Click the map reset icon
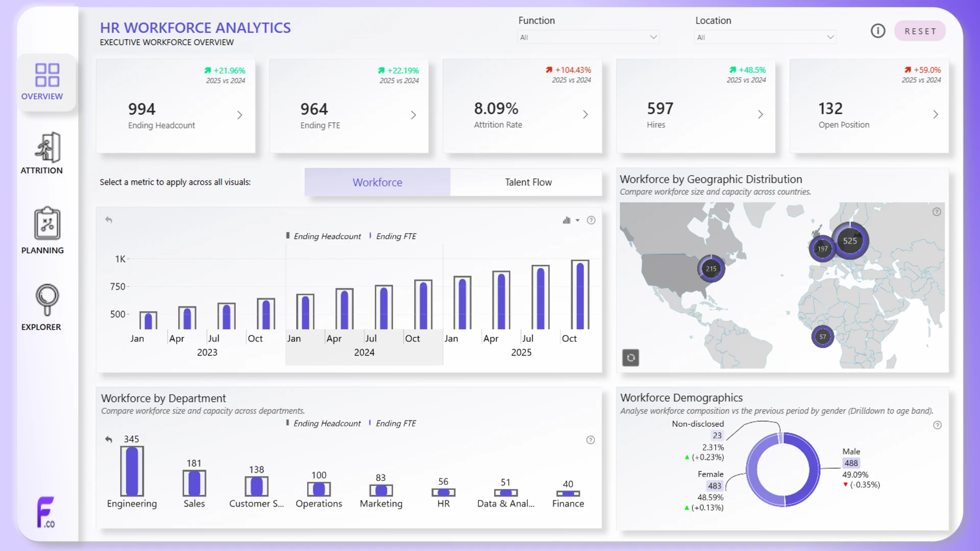The width and height of the screenshot is (980, 551). click(630, 358)
